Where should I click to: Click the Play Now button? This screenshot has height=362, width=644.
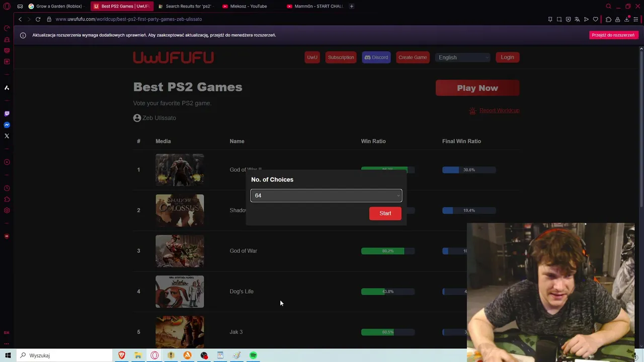[477, 88]
